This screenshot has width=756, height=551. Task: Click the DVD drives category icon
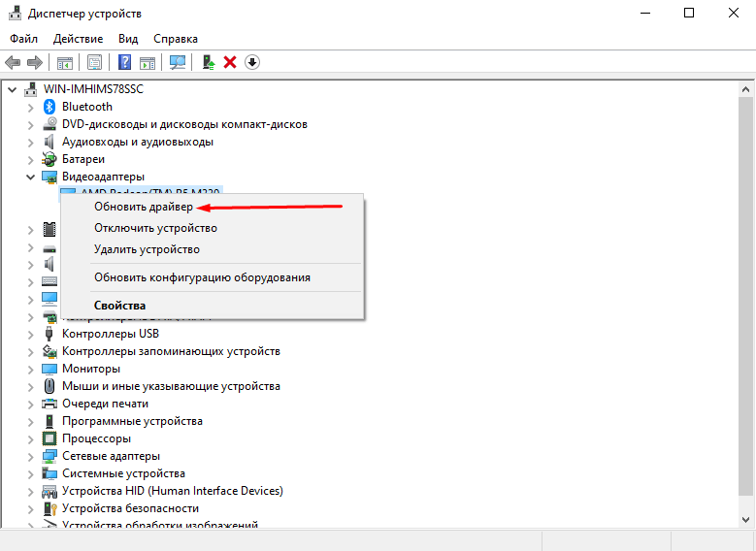[49, 124]
